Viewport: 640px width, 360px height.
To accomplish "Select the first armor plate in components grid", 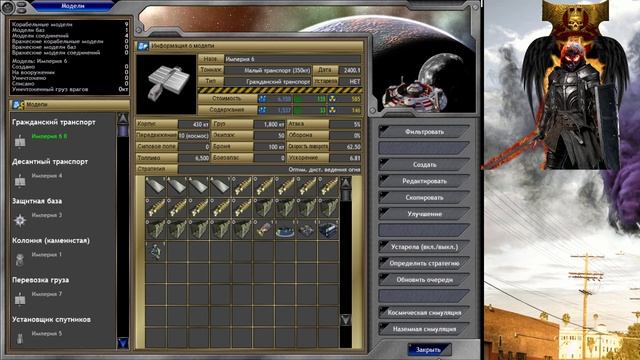I will tap(156, 186).
